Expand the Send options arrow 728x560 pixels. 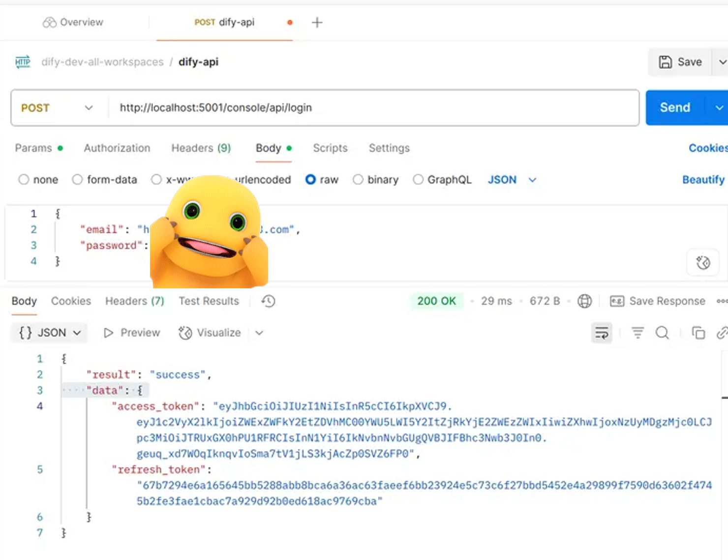(x=719, y=108)
